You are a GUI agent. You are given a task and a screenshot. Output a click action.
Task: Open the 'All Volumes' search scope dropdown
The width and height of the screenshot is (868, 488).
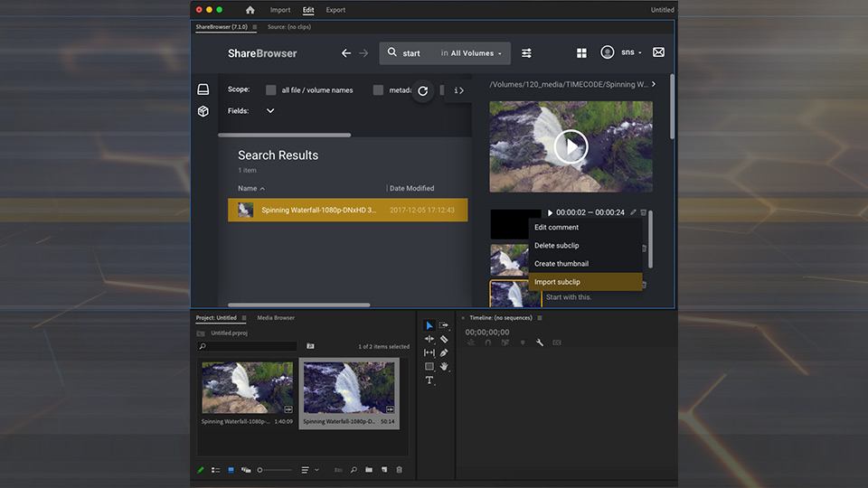[x=472, y=53]
